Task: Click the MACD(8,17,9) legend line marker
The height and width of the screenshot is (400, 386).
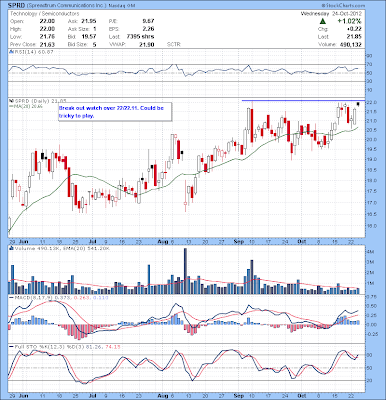Action: [x=11, y=297]
